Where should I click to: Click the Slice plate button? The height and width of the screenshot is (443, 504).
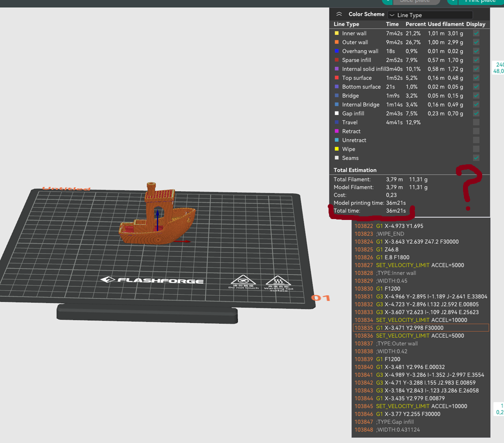point(414,1)
